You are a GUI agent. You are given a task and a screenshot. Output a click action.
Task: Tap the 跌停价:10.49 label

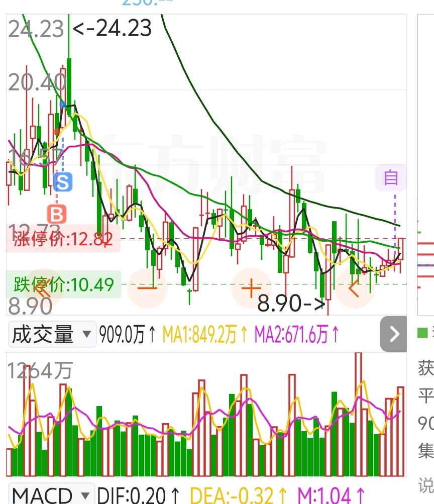[64, 284]
